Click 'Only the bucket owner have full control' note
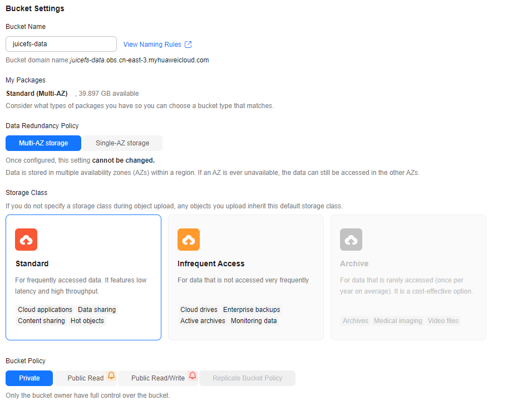 (x=88, y=396)
